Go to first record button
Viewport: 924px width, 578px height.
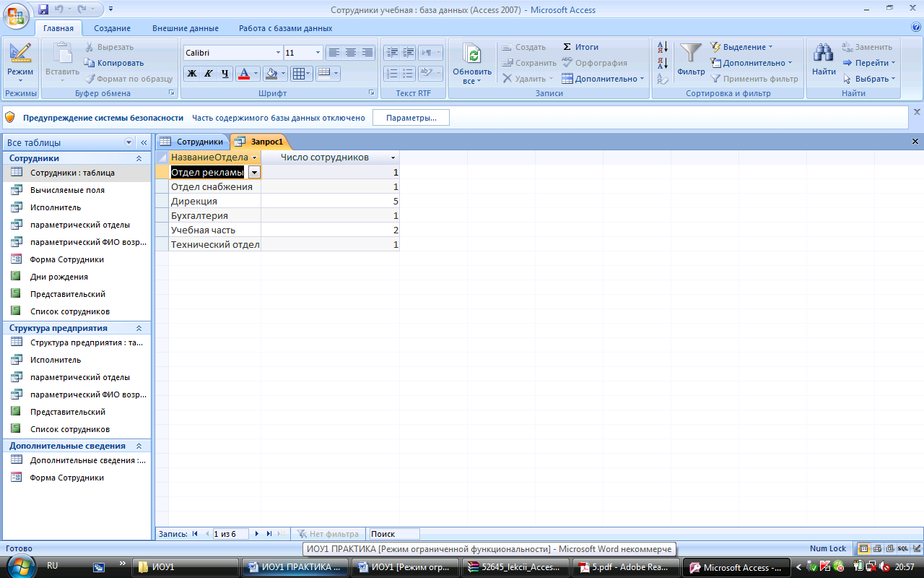pyautogui.click(x=195, y=534)
